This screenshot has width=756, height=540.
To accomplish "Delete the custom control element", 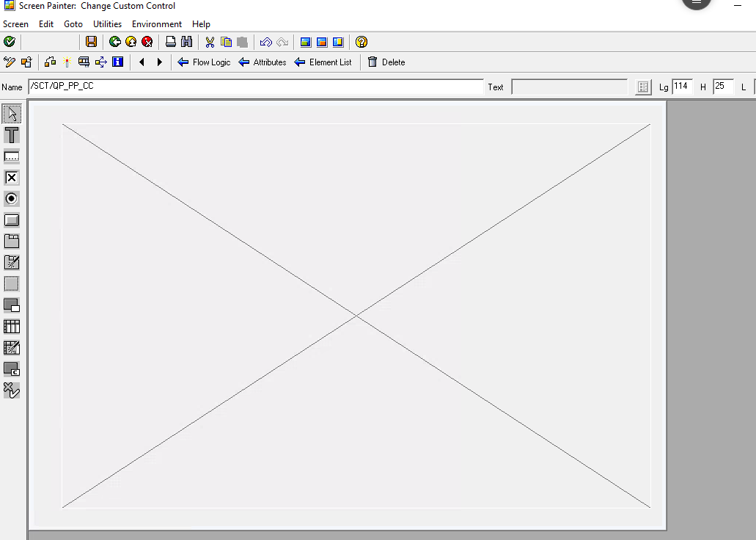I will tap(386, 62).
